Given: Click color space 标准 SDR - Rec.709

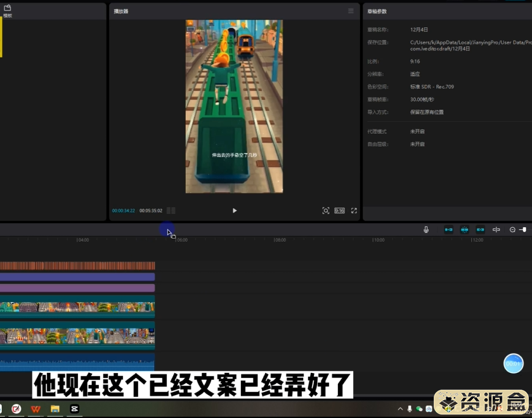Looking at the screenshot, I should 432,87.
